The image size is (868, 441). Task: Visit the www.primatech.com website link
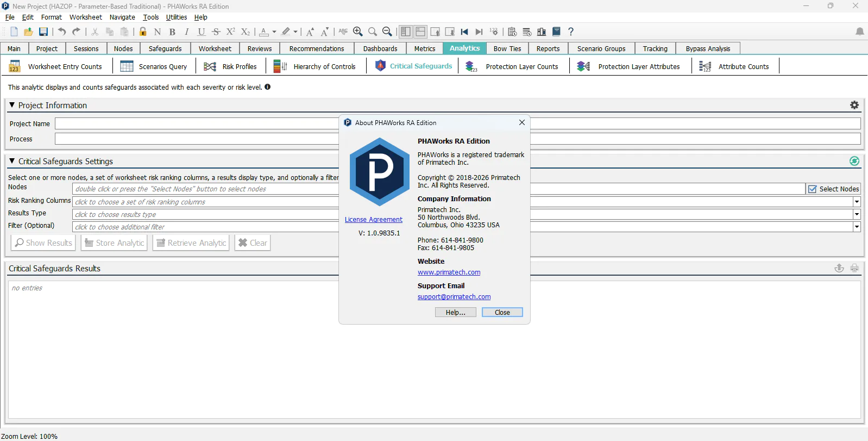coord(449,272)
